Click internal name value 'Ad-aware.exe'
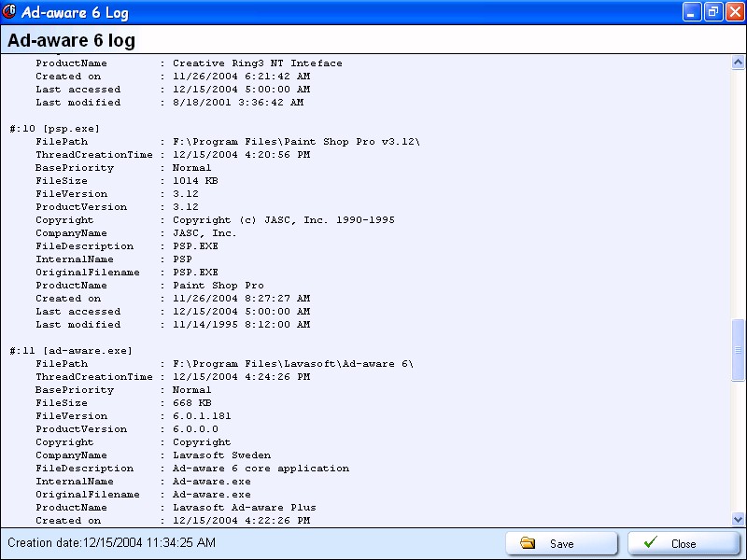Image resolution: width=747 pixels, height=560 pixels. 212,482
